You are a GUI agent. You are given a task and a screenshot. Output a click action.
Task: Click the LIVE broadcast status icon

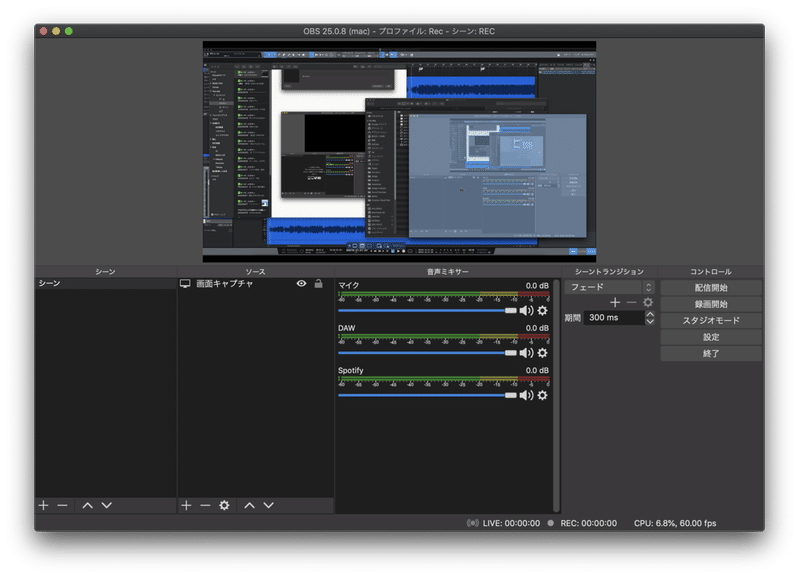click(473, 523)
